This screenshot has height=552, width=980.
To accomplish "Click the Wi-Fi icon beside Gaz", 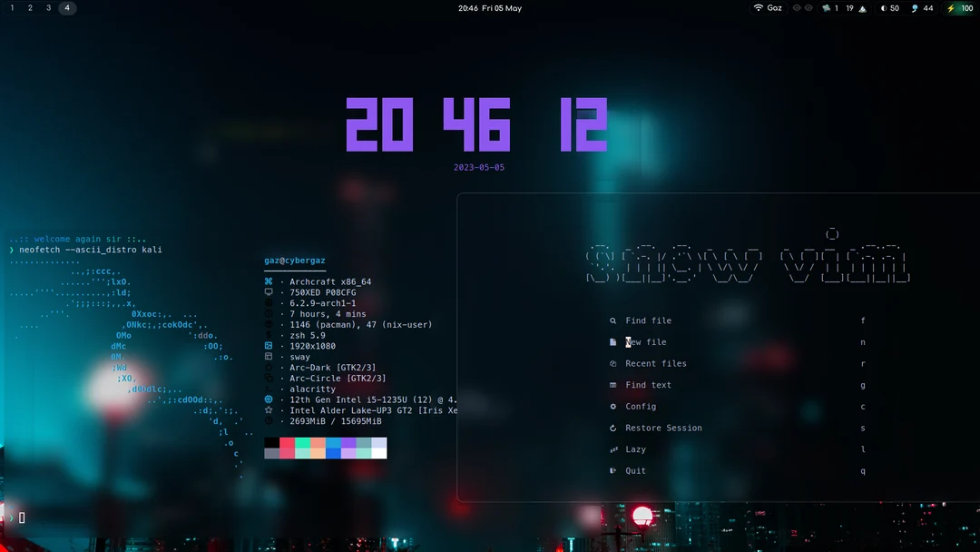I will 759,7.
